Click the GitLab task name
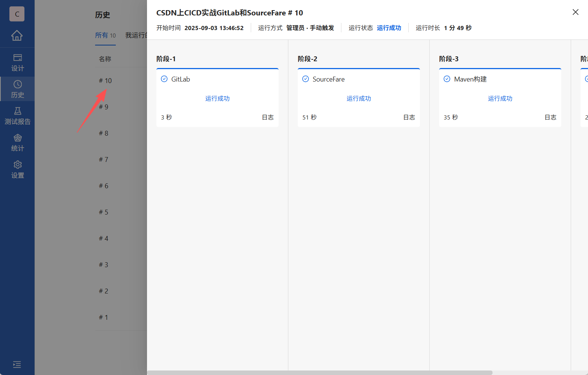588x375 pixels. click(x=180, y=79)
